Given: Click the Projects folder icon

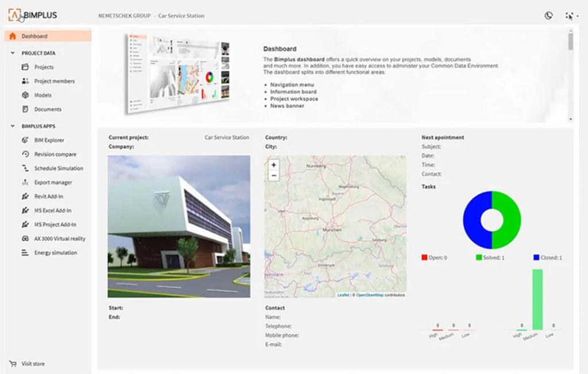Looking at the screenshot, I should point(25,67).
